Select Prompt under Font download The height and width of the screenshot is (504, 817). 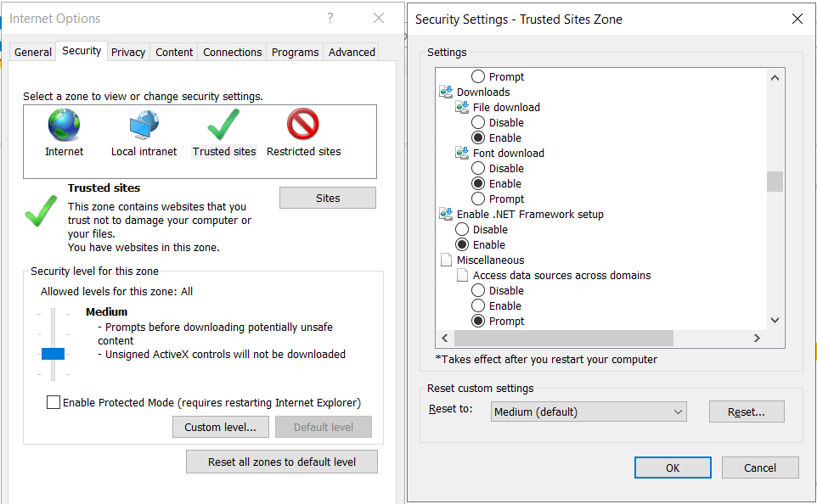pyautogui.click(x=478, y=199)
